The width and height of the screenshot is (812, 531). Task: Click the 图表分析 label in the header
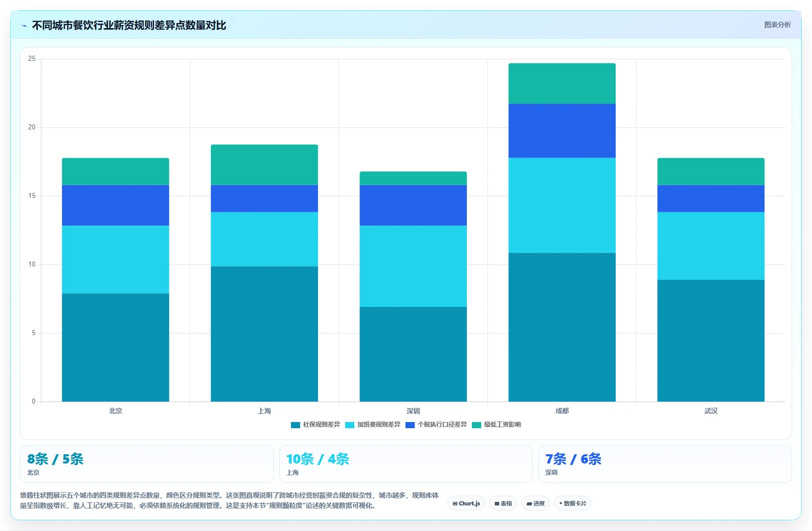[x=777, y=25]
